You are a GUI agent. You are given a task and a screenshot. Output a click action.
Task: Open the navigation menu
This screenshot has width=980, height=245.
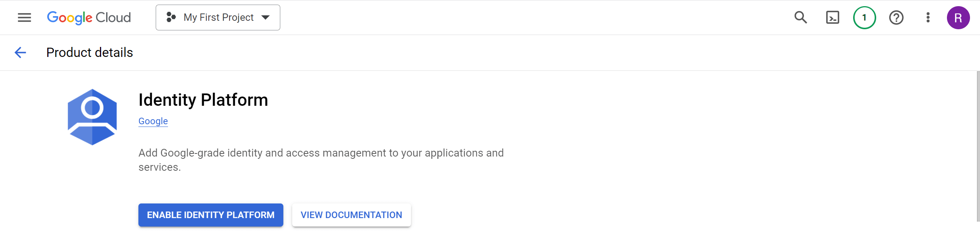pos(24,17)
